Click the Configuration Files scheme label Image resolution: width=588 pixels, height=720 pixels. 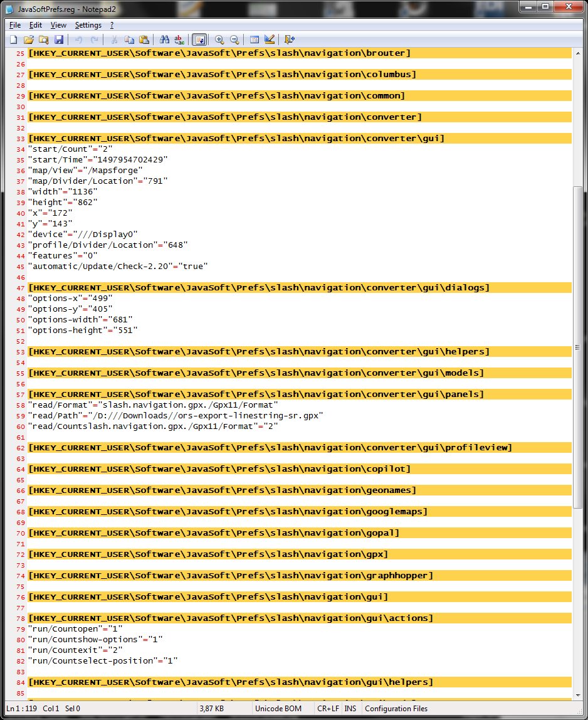(x=396, y=709)
